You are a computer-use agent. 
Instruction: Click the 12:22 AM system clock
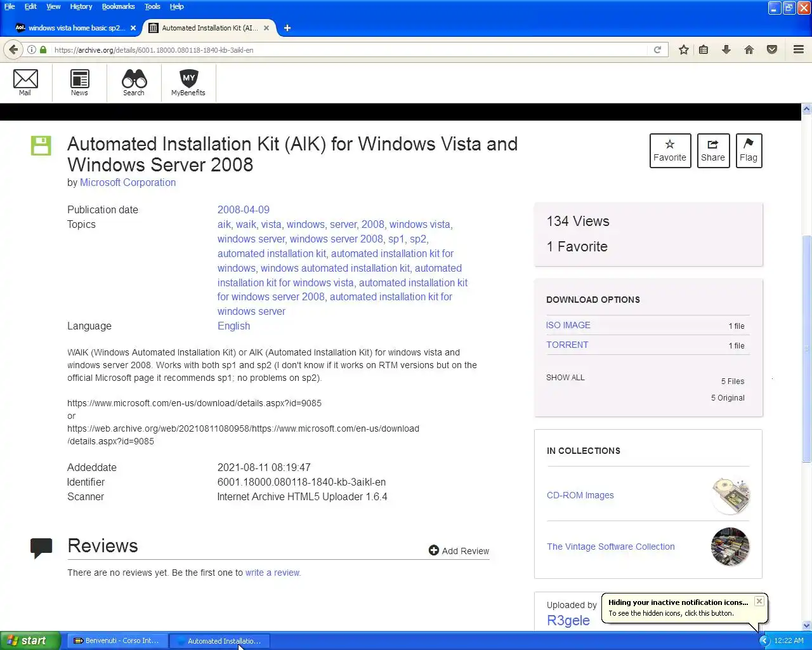789,640
